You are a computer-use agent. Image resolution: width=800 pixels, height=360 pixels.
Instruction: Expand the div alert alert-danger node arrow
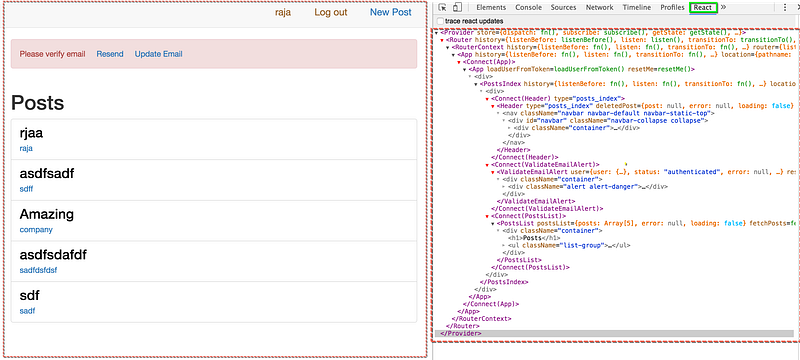tap(504, 187)
